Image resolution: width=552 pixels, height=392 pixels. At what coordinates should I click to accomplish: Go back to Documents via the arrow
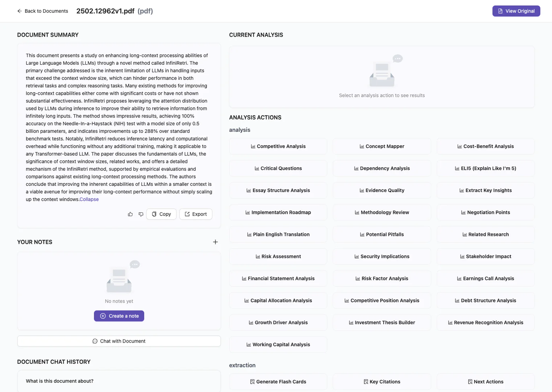(x=19, y=11)
